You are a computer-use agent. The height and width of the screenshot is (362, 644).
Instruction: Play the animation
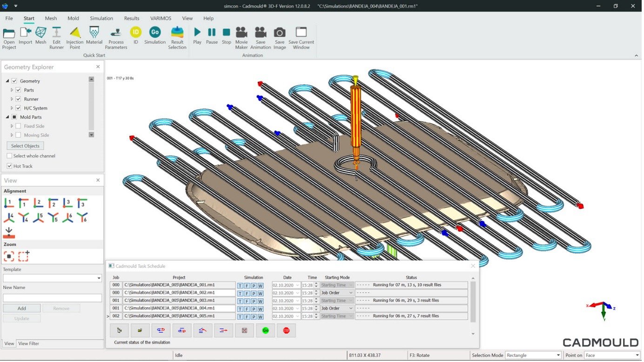click(197, 36)
